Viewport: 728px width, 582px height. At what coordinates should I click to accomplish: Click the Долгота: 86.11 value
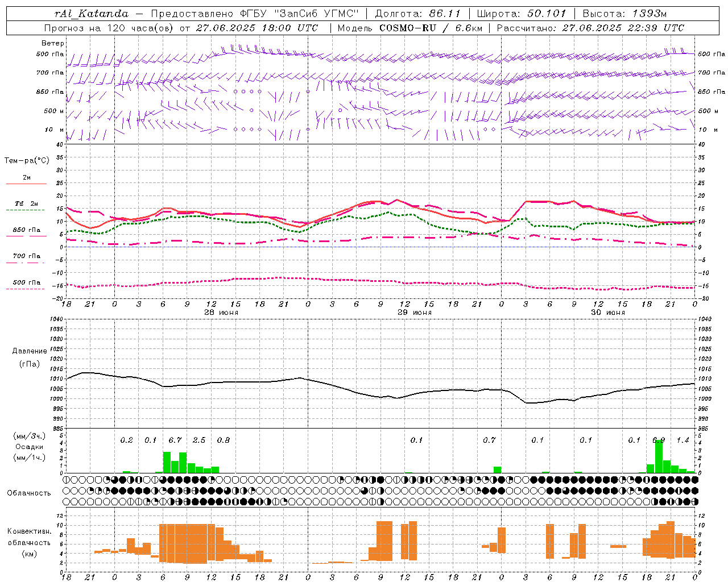[418, 14]
